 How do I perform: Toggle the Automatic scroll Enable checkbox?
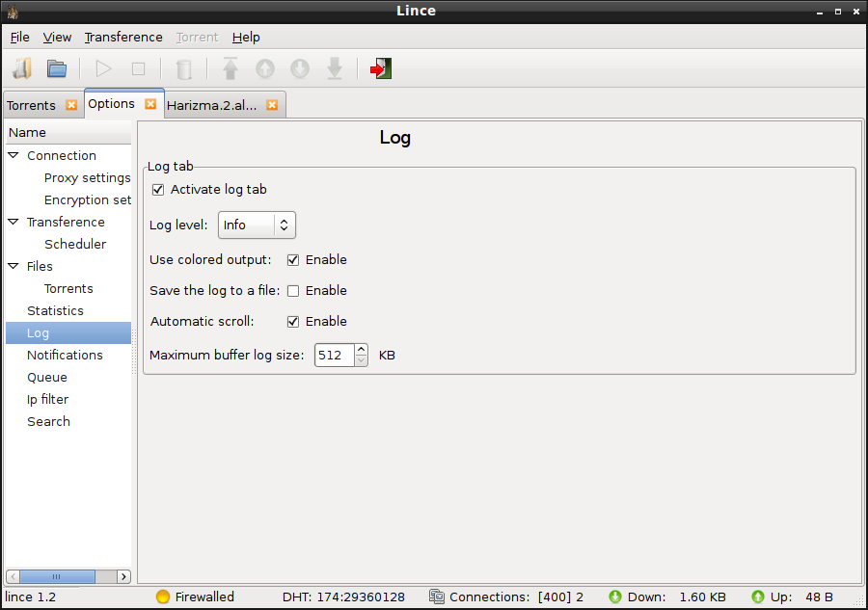(293, 322)
